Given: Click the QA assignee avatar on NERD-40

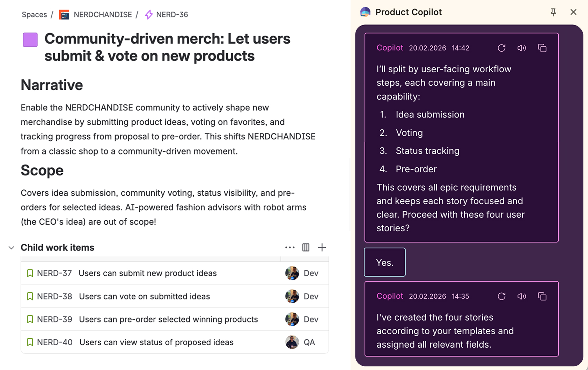Looking at the screenshot, I should click(x=292, y=342).
